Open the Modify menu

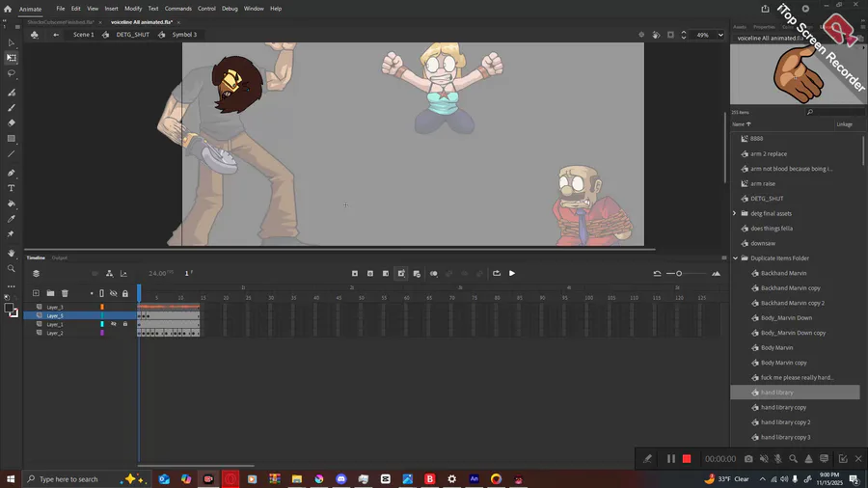point(133,9)
